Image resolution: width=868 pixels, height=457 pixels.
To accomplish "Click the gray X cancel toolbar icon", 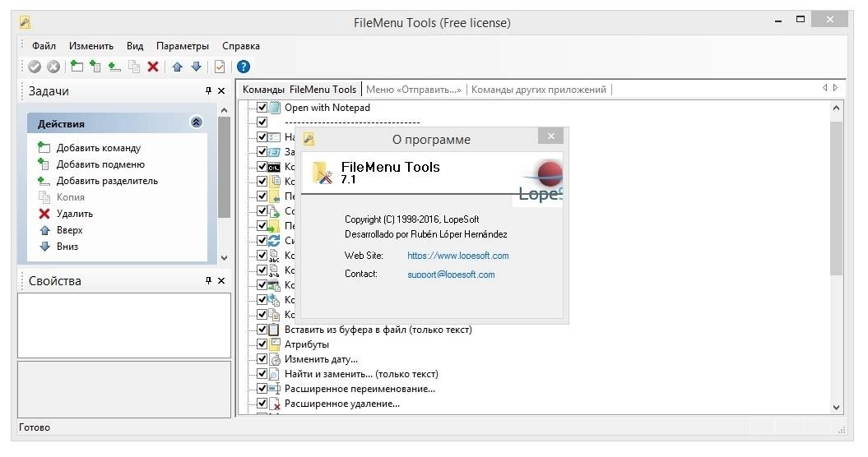I will (53, 67).
